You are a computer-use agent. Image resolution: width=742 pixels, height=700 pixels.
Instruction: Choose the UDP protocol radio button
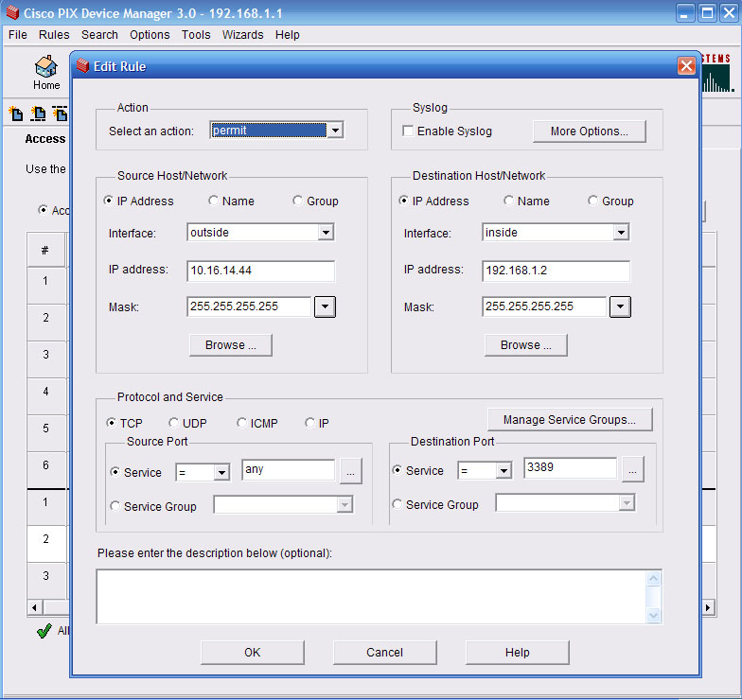point(174,422)
